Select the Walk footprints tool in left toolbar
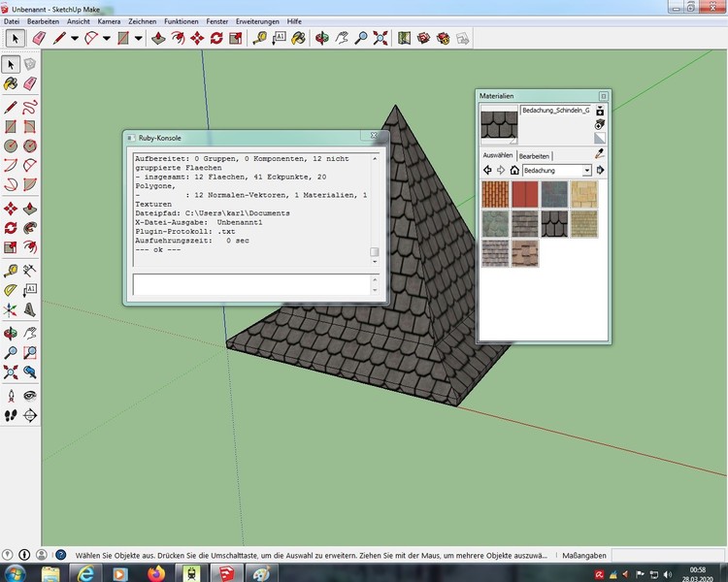 click(x=11, y=415)
